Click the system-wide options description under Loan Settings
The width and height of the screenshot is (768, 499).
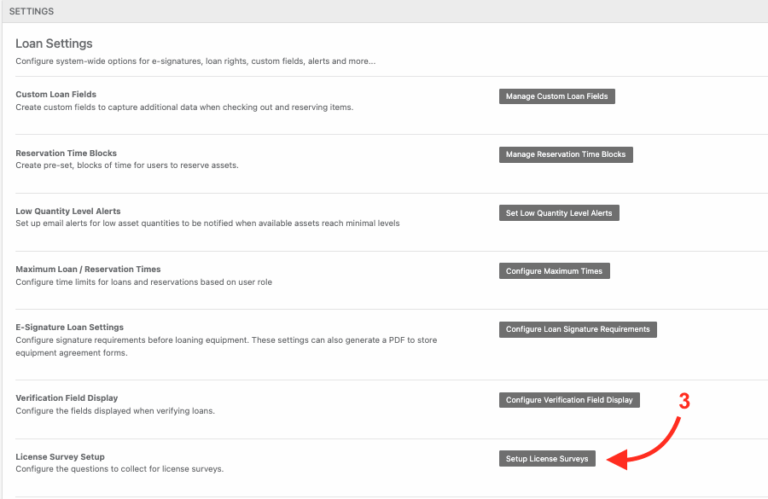195,61
